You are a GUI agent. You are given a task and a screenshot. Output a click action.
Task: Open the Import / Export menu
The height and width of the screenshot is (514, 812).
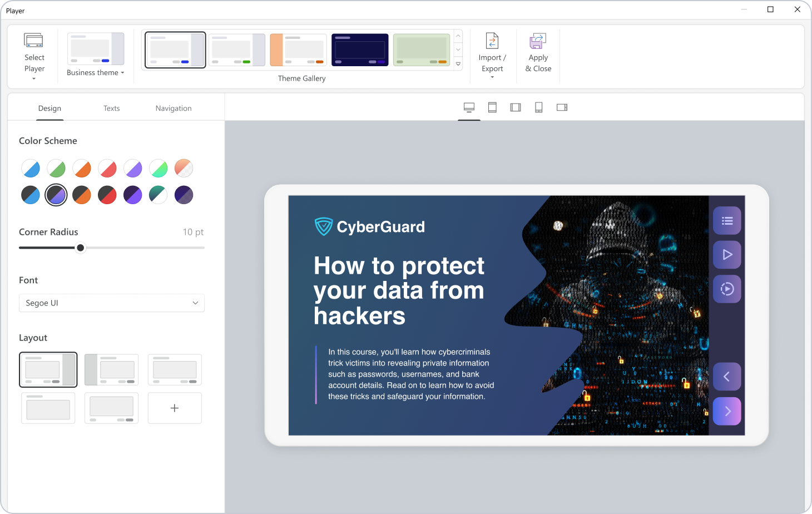[x=492, y=56]
